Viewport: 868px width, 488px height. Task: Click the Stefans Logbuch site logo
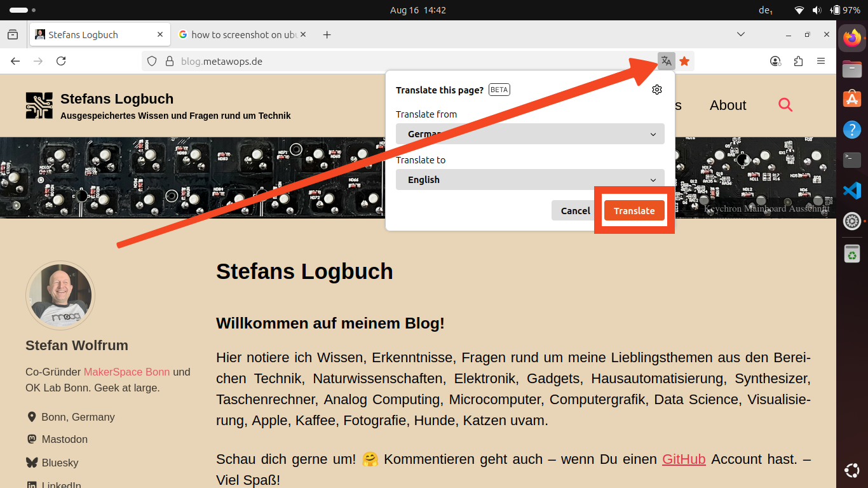click(39, 105)
